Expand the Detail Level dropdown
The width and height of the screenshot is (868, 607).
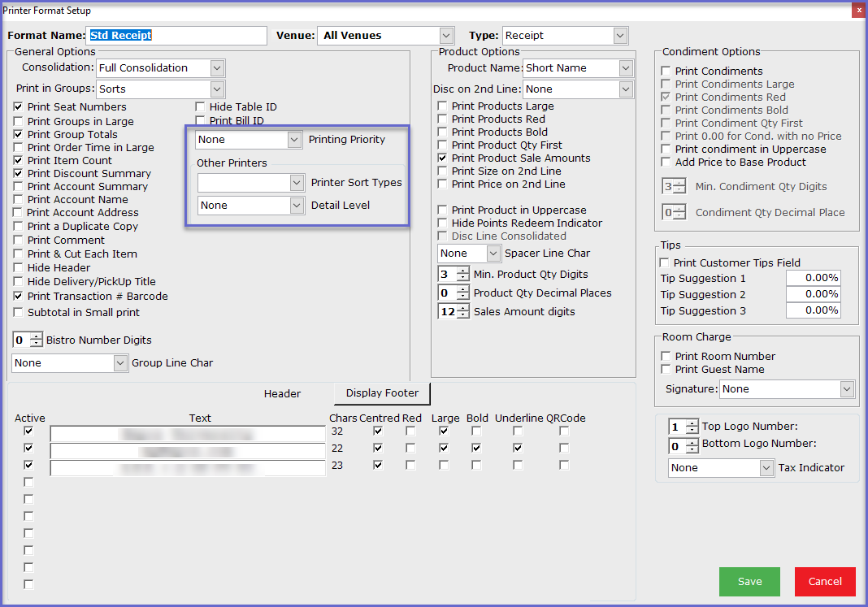click(251, 206)
